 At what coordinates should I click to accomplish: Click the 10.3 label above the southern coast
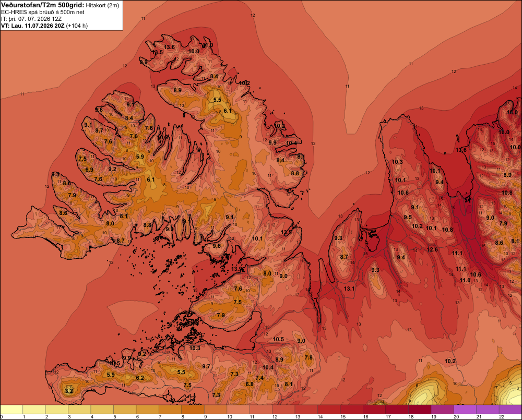(195, 348)
